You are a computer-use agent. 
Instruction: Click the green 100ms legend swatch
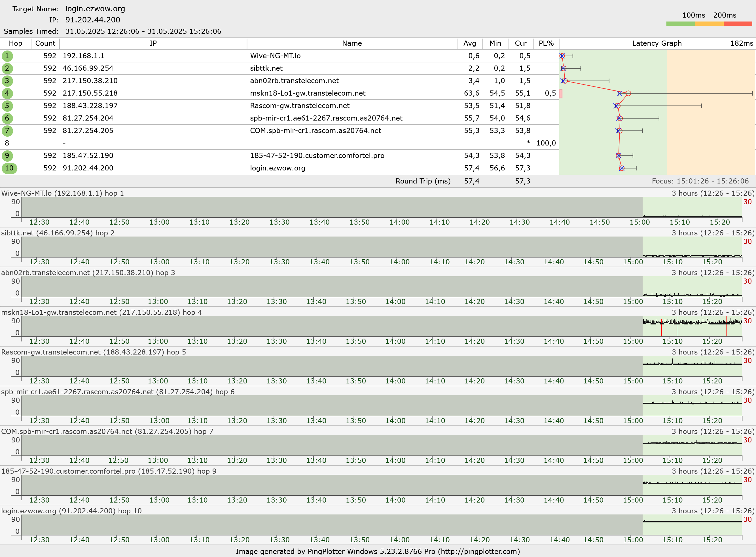(x=681, y=24)
